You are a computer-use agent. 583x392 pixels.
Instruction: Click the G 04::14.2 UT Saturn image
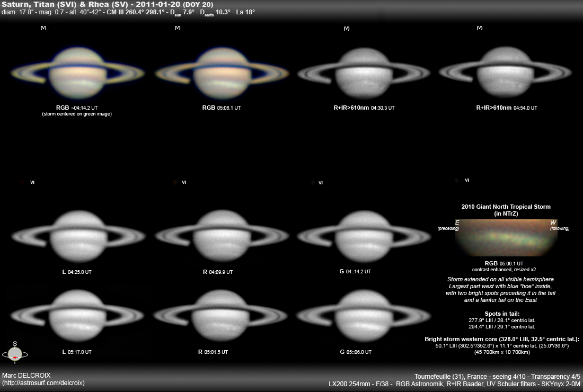(x=364, y=236)
